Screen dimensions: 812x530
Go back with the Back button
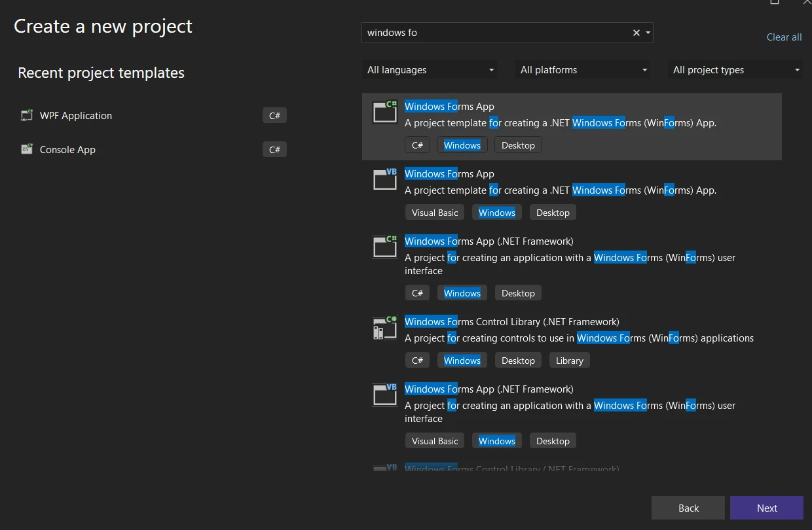coord(688,508)
